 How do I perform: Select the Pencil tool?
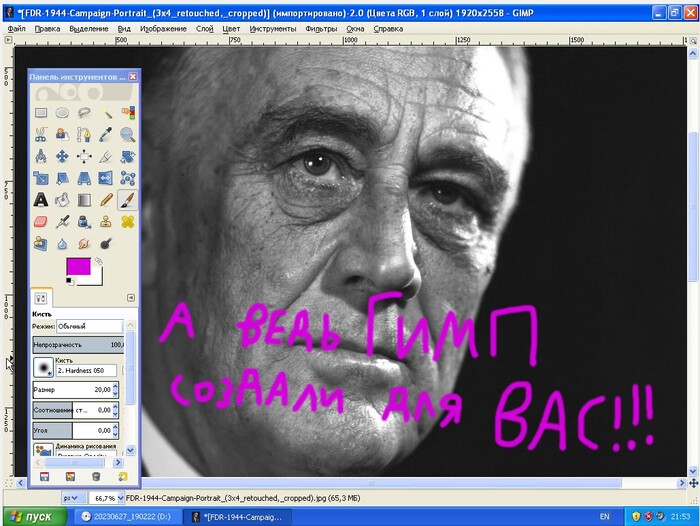106,200
